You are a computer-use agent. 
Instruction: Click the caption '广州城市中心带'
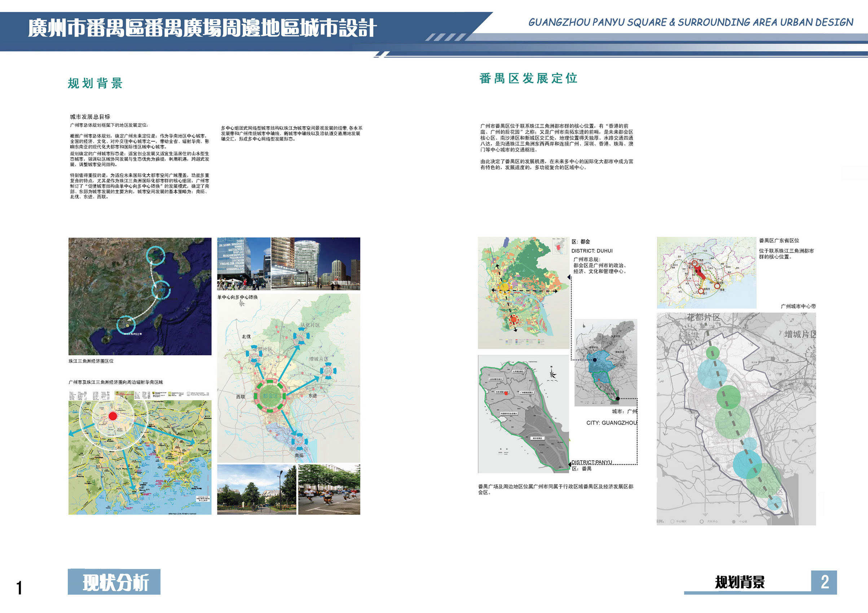798,306
